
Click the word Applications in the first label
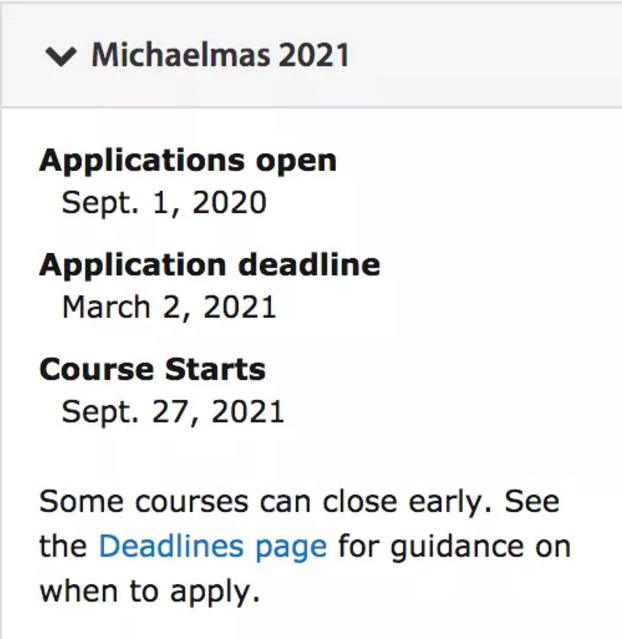tap(135, 161)
